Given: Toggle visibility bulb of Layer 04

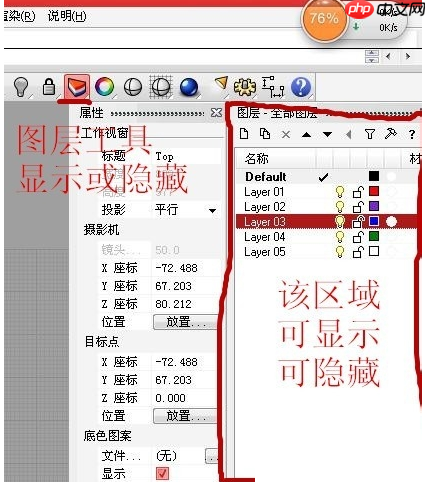Looking at the screenshot, I should [340, 237].
